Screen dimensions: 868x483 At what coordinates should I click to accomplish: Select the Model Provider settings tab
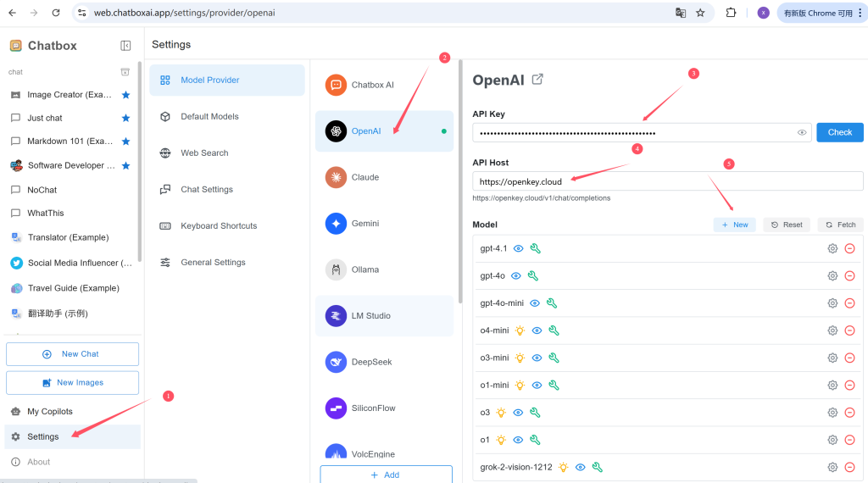(227, 80)
